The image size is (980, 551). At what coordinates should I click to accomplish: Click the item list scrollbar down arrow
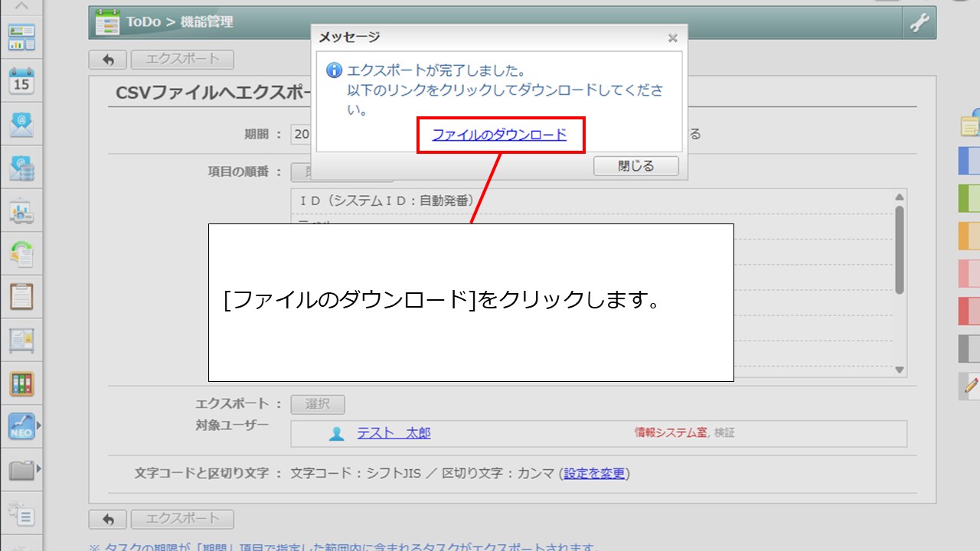[900, 370]
